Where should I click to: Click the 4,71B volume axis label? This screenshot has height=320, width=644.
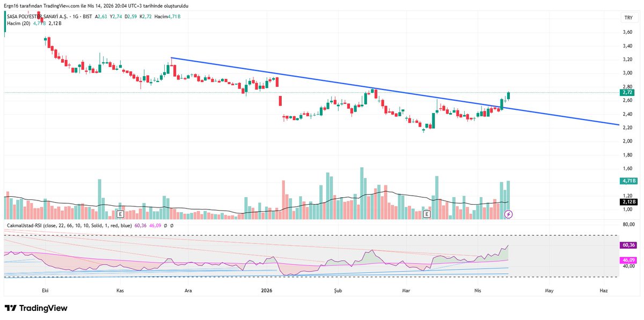[628, 182]
